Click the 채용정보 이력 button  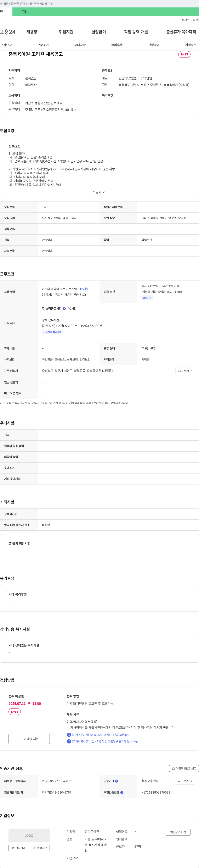click(178, 832)
